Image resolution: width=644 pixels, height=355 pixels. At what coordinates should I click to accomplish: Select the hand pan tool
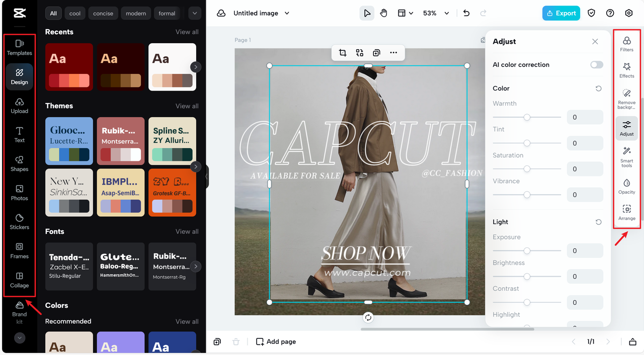[384, 13]
